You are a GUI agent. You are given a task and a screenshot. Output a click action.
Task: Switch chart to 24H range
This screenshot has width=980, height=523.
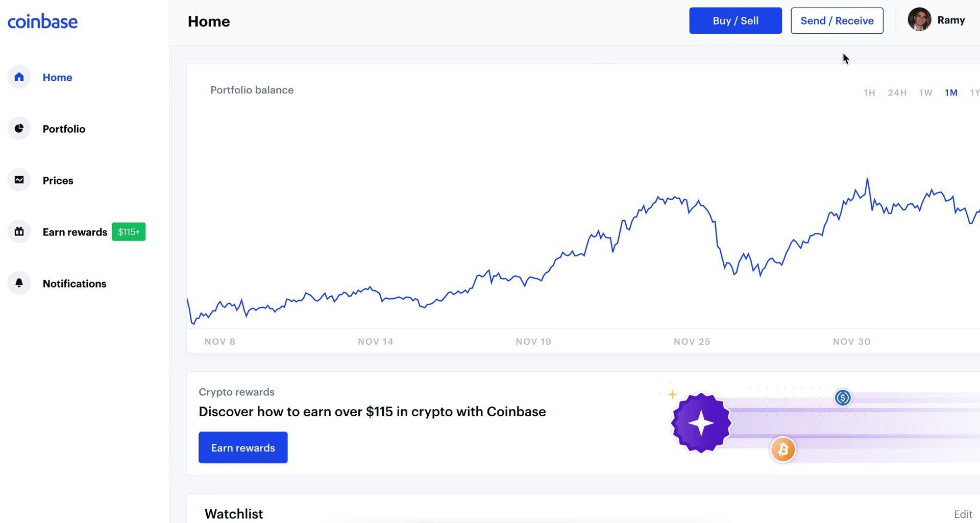[x=897, y=93]
